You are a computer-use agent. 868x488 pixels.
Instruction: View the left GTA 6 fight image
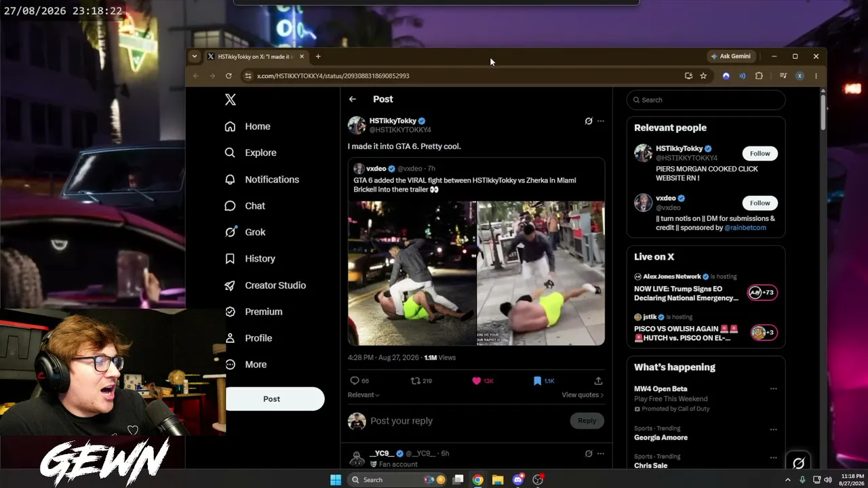(x=412, y=273)
